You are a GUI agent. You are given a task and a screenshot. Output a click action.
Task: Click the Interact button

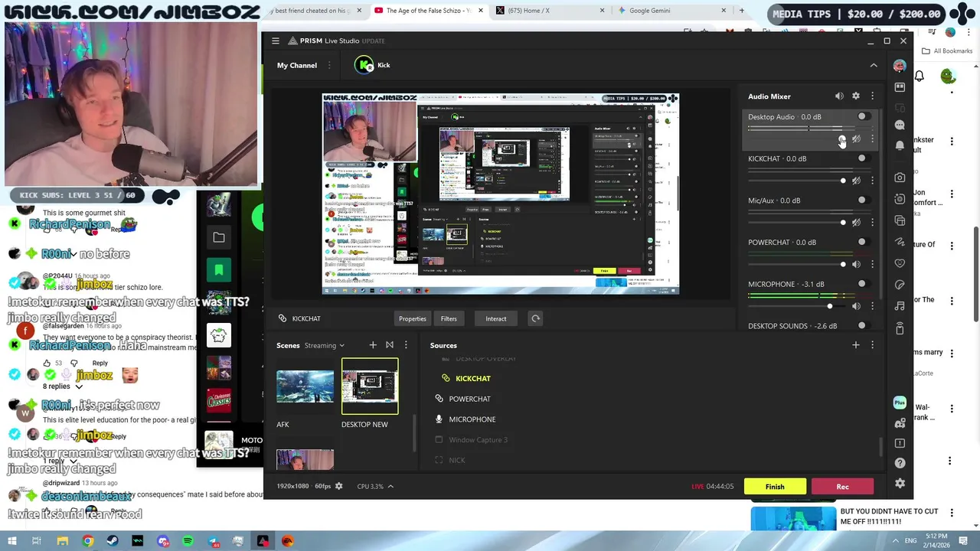coord(496,318)
